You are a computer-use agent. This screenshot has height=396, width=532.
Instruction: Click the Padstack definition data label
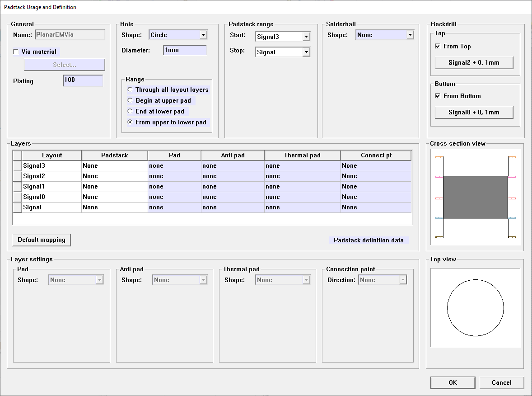coord(369,240)
